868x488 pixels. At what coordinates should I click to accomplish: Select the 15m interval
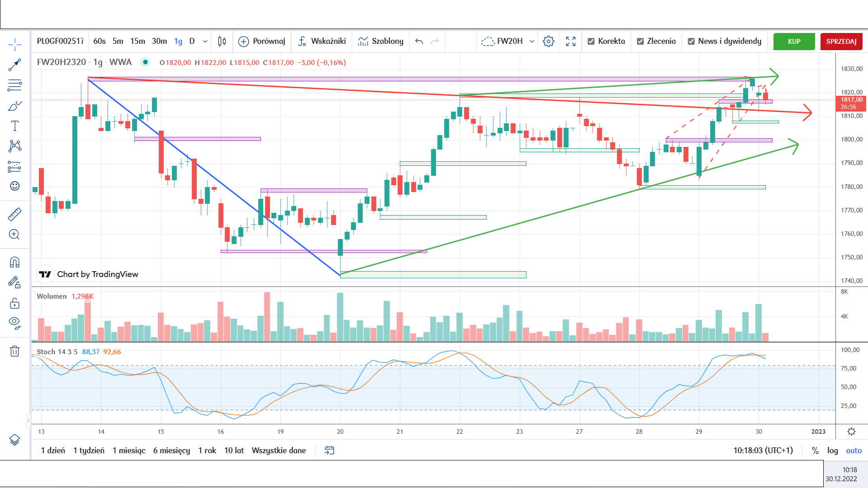pyautogui.click(x=138, y=41)
